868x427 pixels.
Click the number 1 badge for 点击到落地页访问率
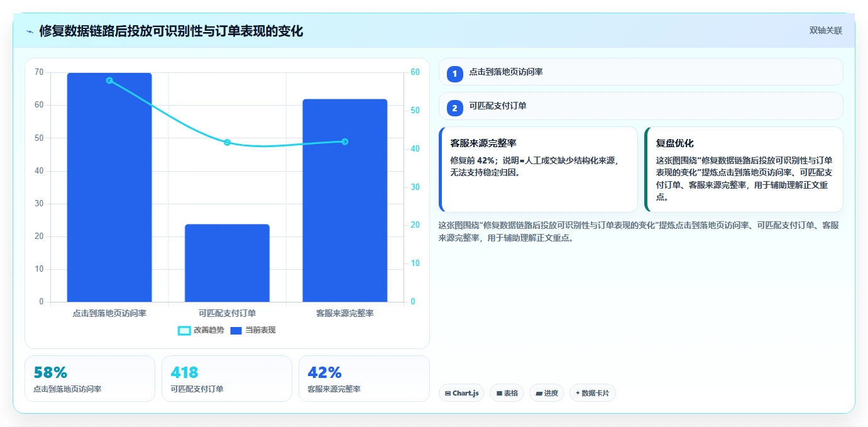[455, 74]
